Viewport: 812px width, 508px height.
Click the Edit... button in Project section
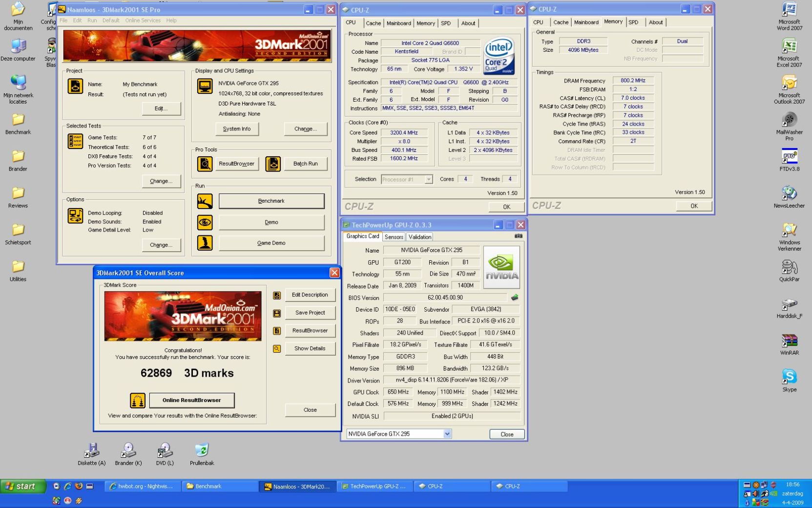coord(161,108)
